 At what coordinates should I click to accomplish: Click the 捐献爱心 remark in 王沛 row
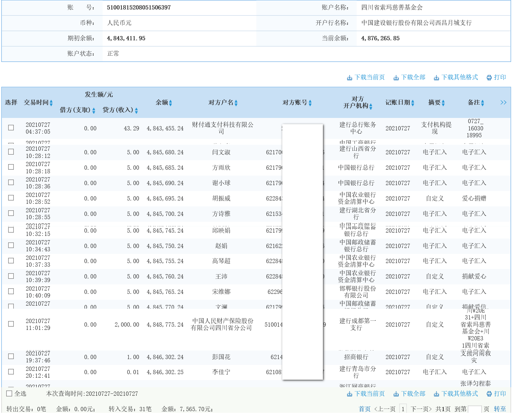474,277
